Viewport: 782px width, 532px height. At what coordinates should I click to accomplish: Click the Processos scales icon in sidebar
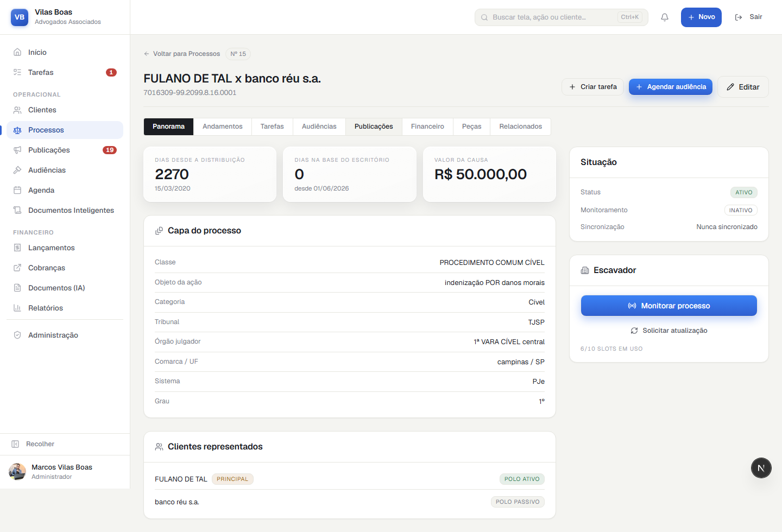click(17, 130)
